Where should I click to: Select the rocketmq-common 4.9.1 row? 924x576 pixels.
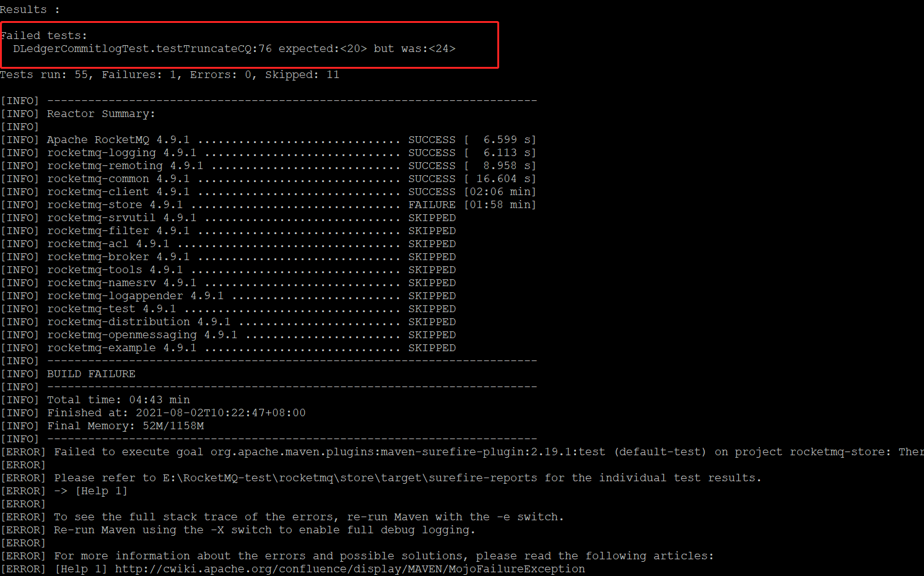268,179
